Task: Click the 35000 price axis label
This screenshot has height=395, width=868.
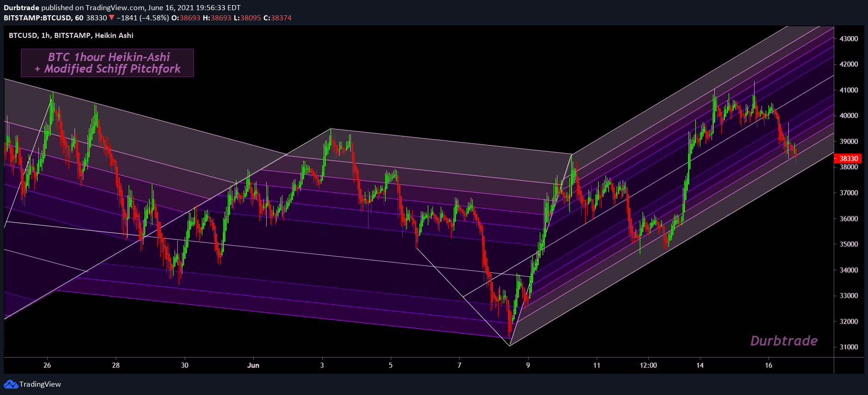Action: (x=849, y=244)
